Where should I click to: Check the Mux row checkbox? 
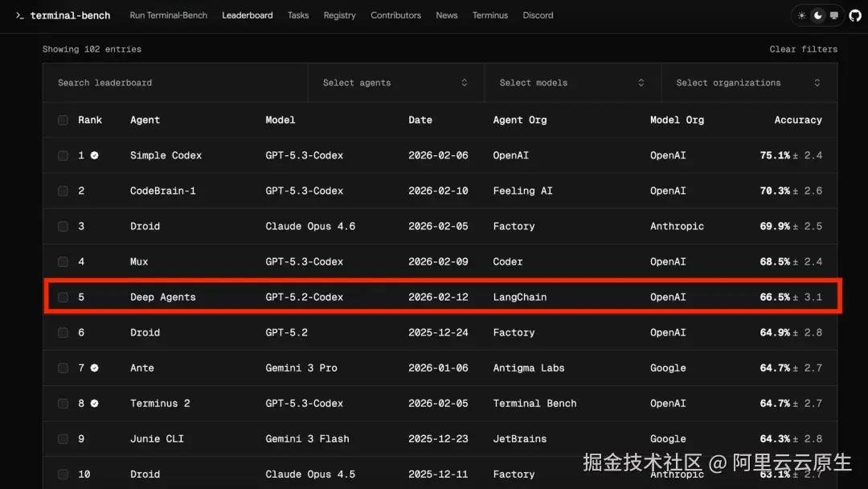[63, 262]
